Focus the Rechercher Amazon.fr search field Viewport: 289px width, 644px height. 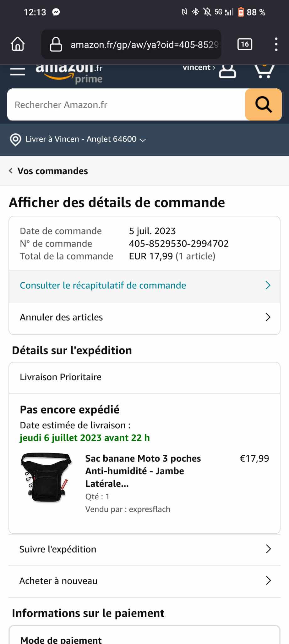(x=126, y=105)
